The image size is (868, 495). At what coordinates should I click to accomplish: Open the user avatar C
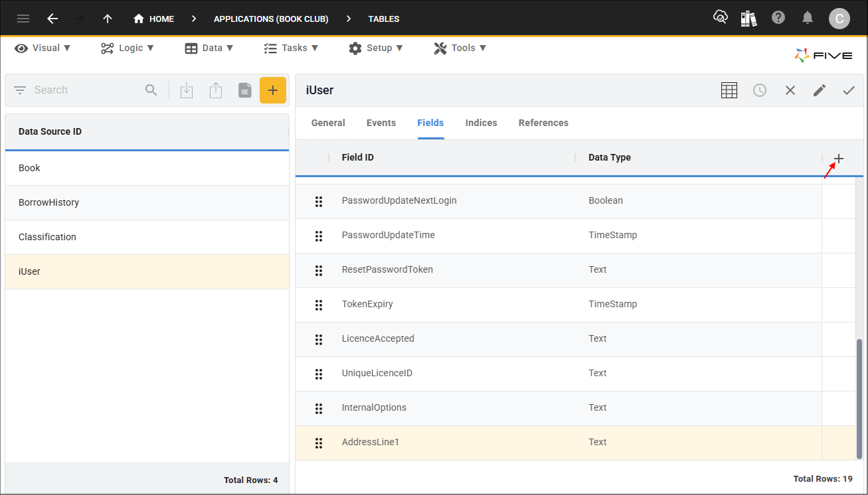(839, 19)
